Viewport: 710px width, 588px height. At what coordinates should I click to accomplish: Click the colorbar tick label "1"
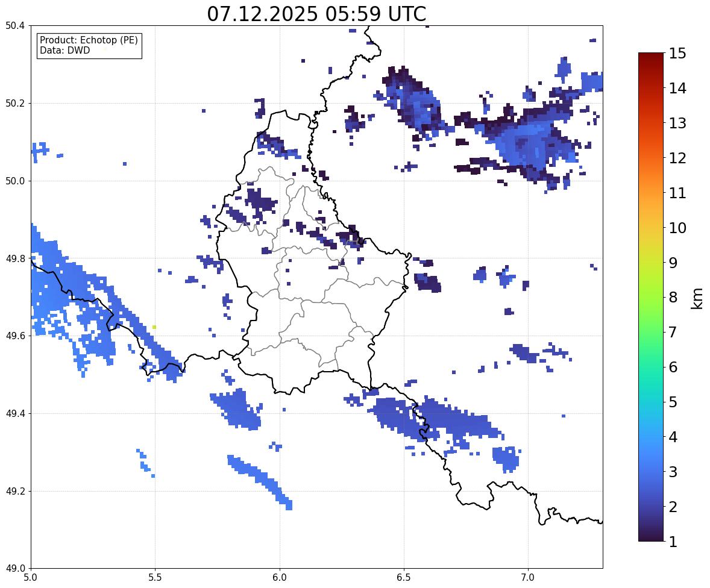click(x=673, y=542)
